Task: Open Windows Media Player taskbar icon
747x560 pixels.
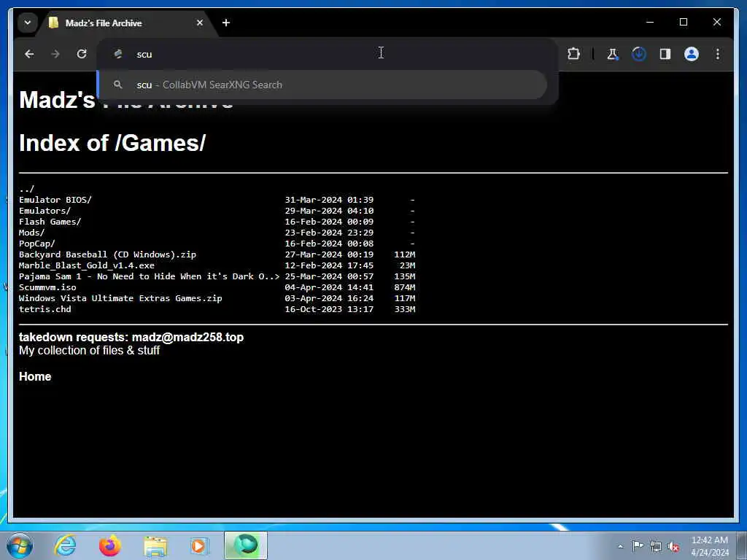Action: point(199,545)
